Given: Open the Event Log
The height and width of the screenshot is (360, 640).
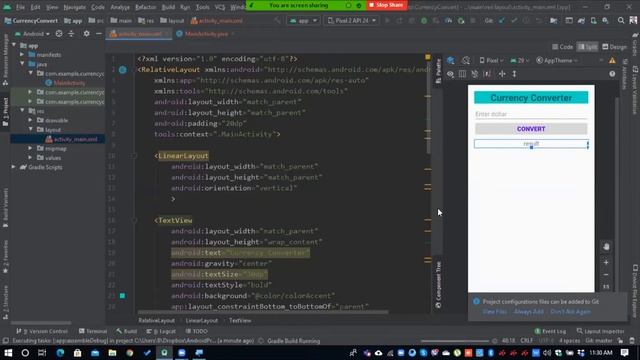Looking at the screenshot, I should click(550, 331).
